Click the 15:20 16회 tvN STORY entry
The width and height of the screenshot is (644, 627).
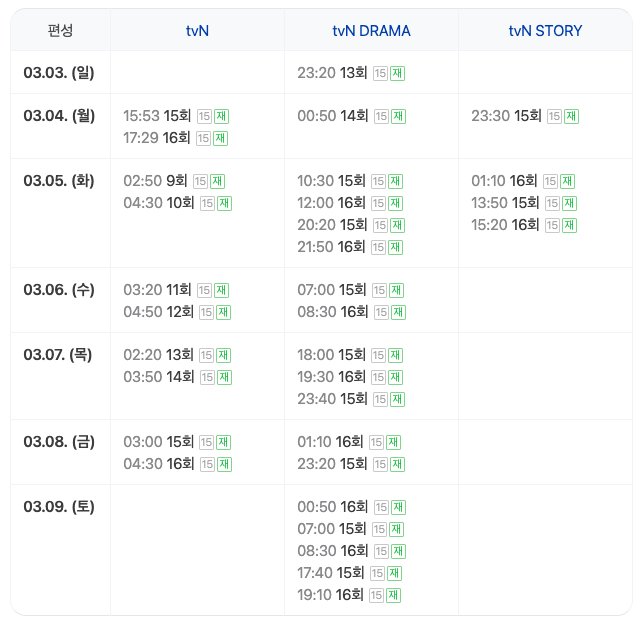[524, 225]
